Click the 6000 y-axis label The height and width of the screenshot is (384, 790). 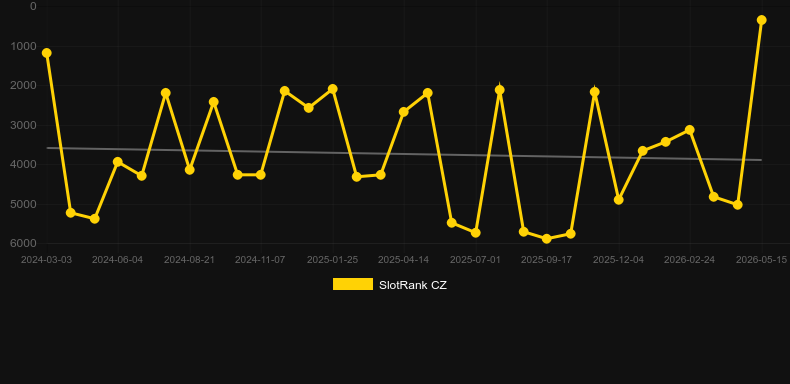pos(24,243)
